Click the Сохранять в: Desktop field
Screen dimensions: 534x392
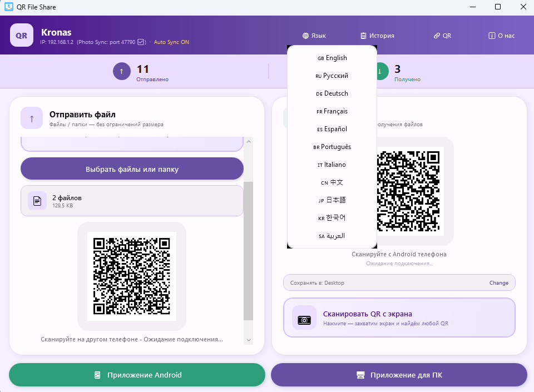(399, 283)
